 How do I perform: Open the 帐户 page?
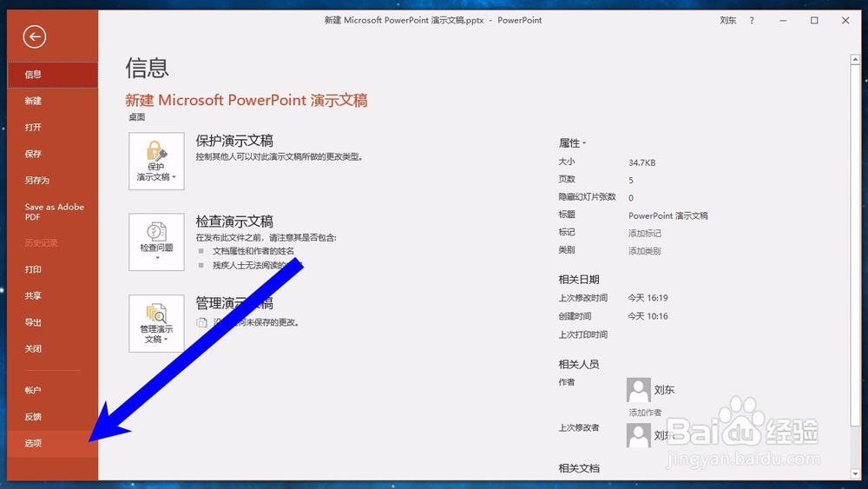coord(53,391)
